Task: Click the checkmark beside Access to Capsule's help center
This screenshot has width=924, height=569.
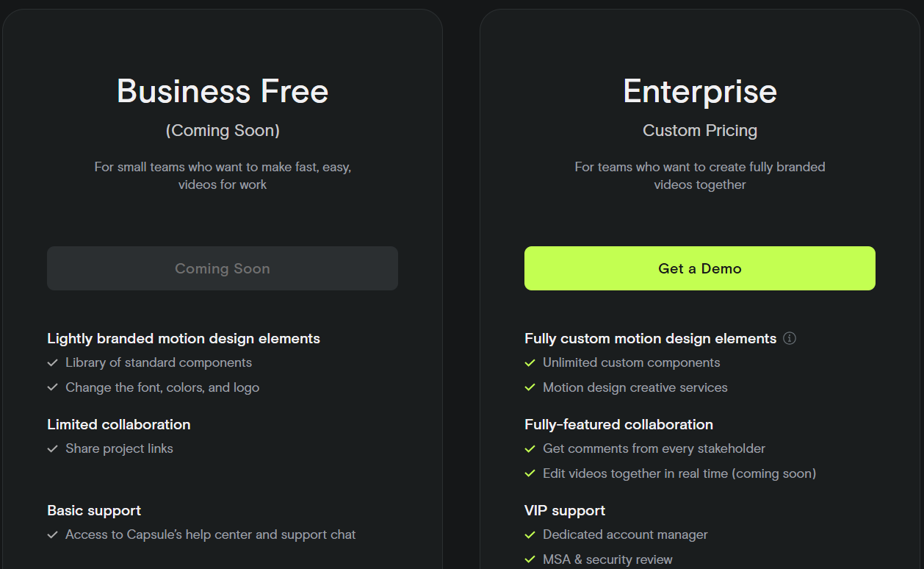Action: [53, 535]
